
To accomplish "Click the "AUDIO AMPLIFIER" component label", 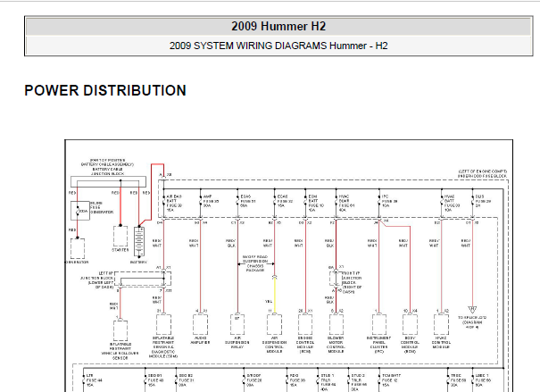I will [200, 340].
